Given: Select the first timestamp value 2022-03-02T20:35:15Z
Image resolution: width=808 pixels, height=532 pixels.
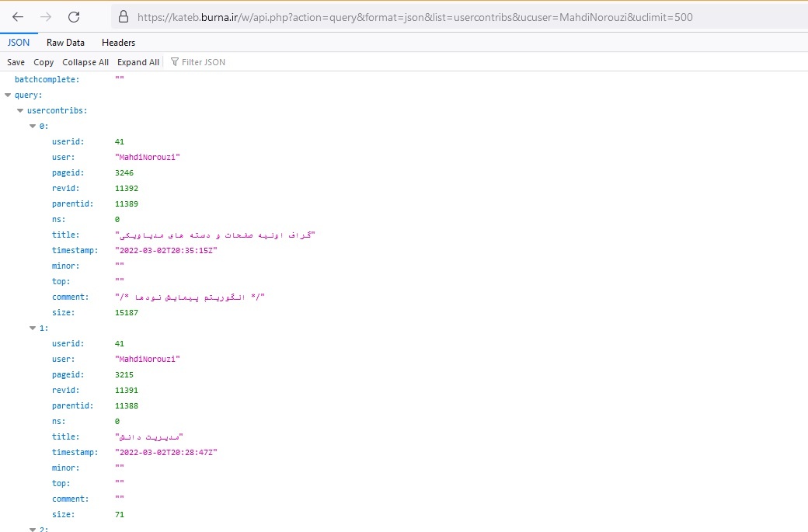Looking at the screenshot, I should click(x=166, y=250).
